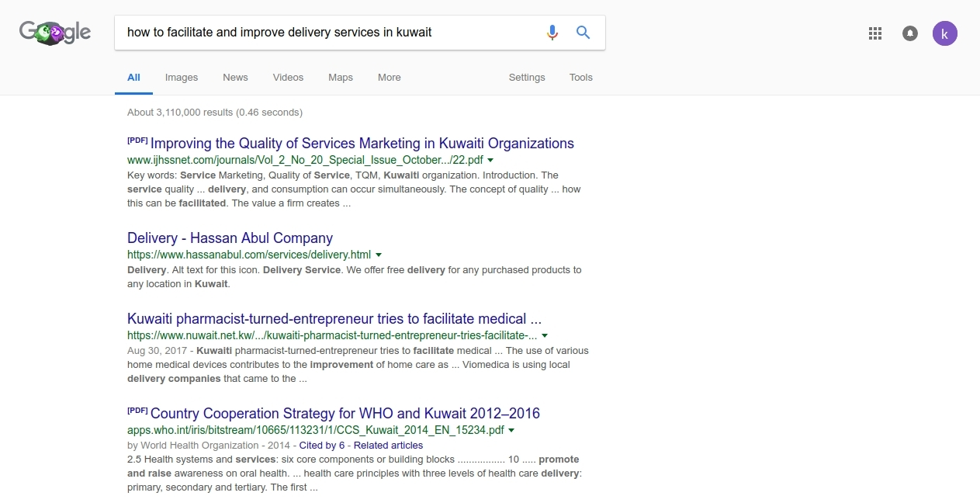Switch to the Videos tab
The image size is (980, 503).
(288, 78)
